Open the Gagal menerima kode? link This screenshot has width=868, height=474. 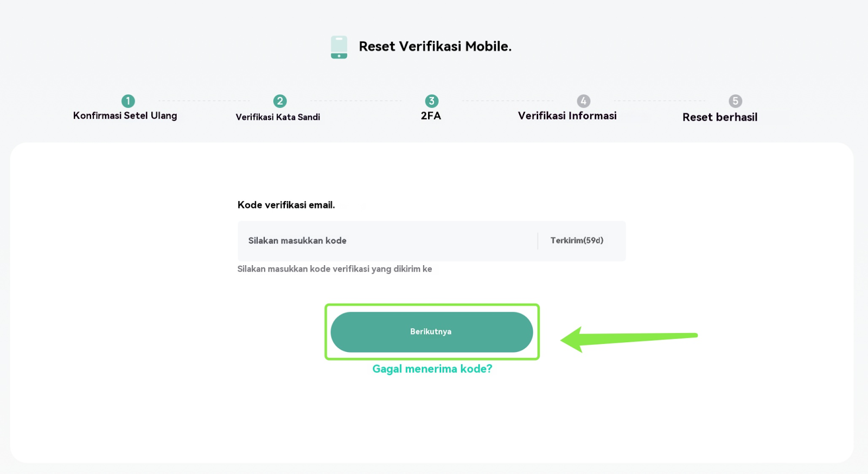(x=432, y=369)
